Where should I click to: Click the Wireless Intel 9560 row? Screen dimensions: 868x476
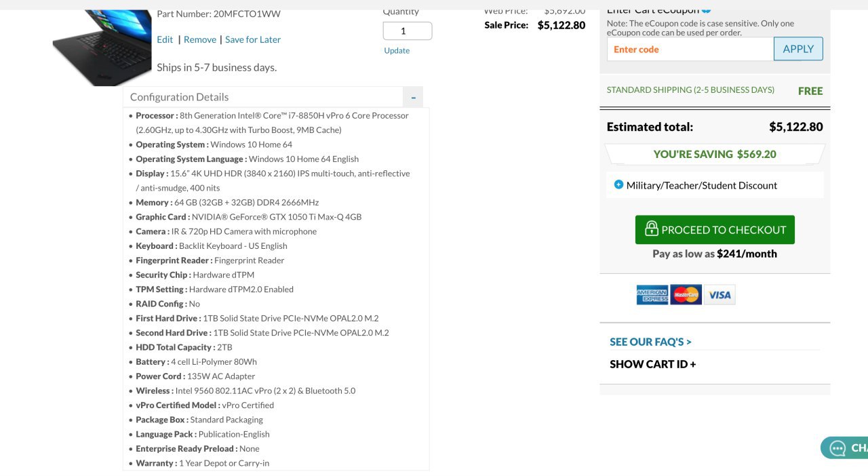tap(245, 391)
